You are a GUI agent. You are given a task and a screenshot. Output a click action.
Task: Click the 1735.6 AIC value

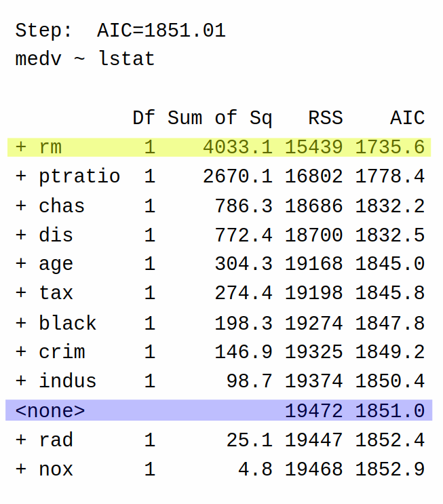point(390,147)
